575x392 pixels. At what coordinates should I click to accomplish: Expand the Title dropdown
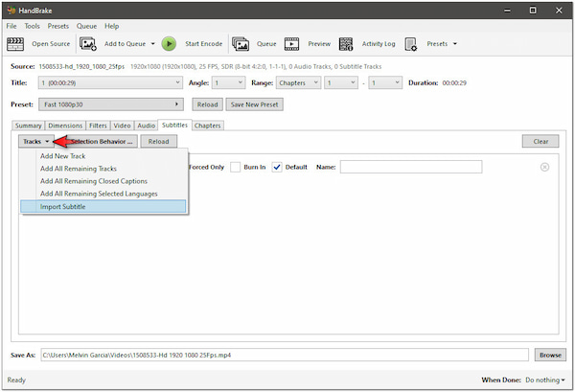[x=109, y=82]
